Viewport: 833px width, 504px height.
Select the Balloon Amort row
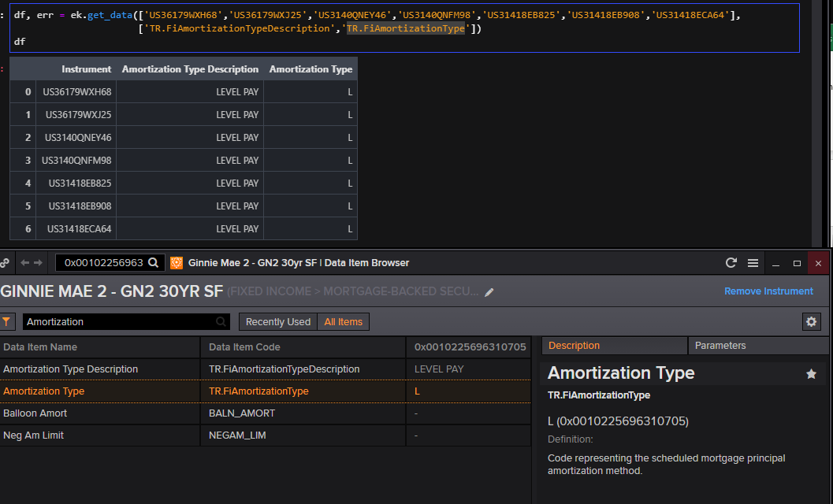coord(265,413)
